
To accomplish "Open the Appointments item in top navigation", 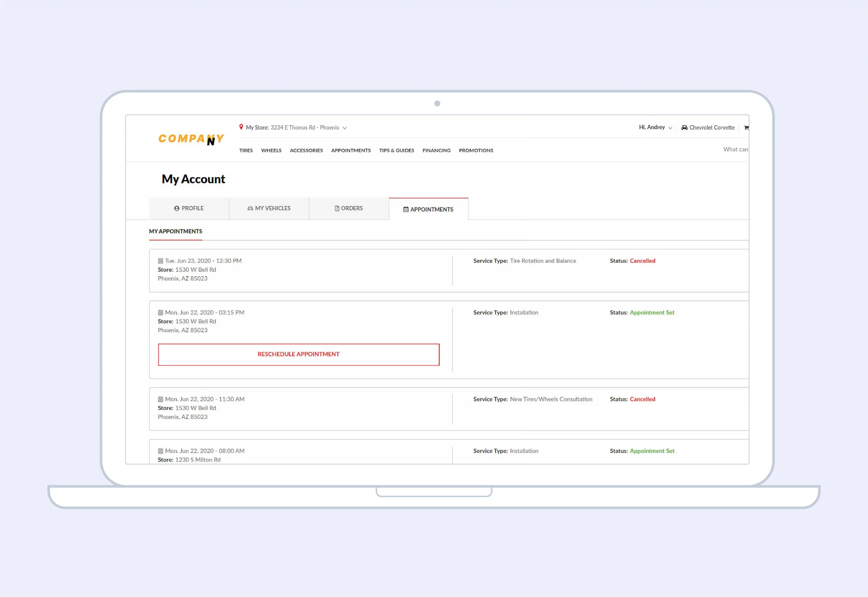I will pyautogui.click(x=351, y=150).
